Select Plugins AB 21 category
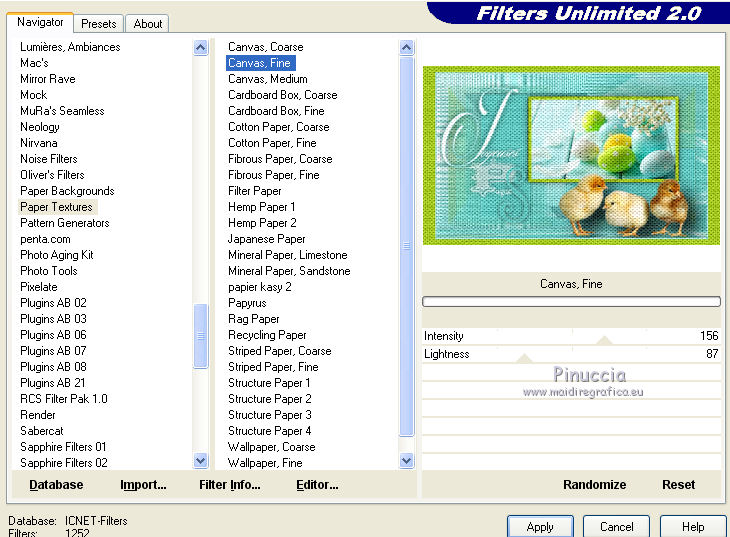 click(53, 383)
